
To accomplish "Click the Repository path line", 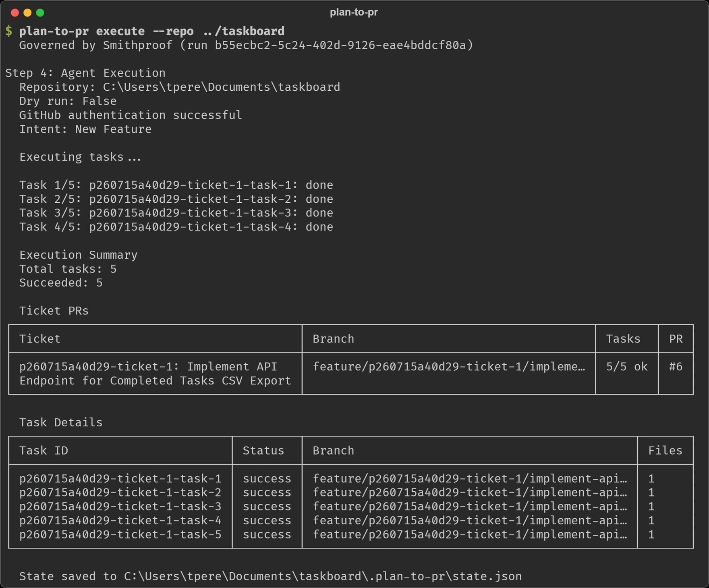I will coord(180,87).
